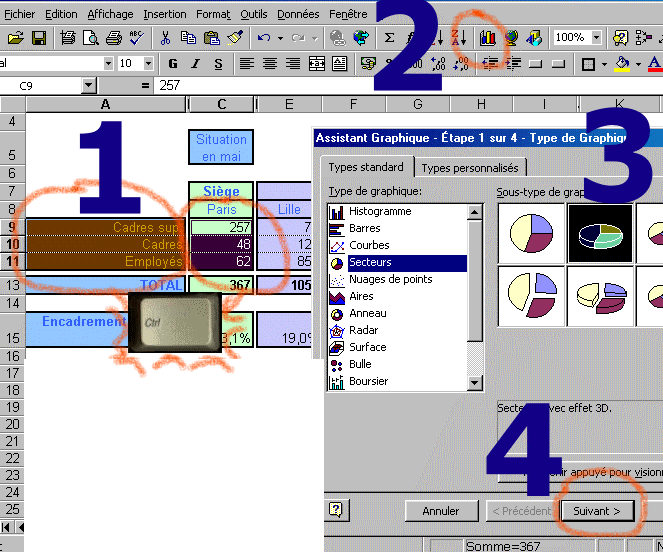
Task: Open the 100% zoom dropdown
Action: 596,38
